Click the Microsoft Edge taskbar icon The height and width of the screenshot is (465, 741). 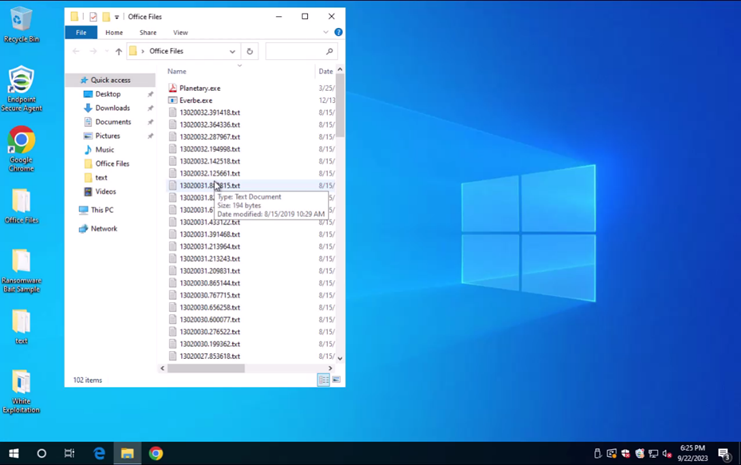99,453
